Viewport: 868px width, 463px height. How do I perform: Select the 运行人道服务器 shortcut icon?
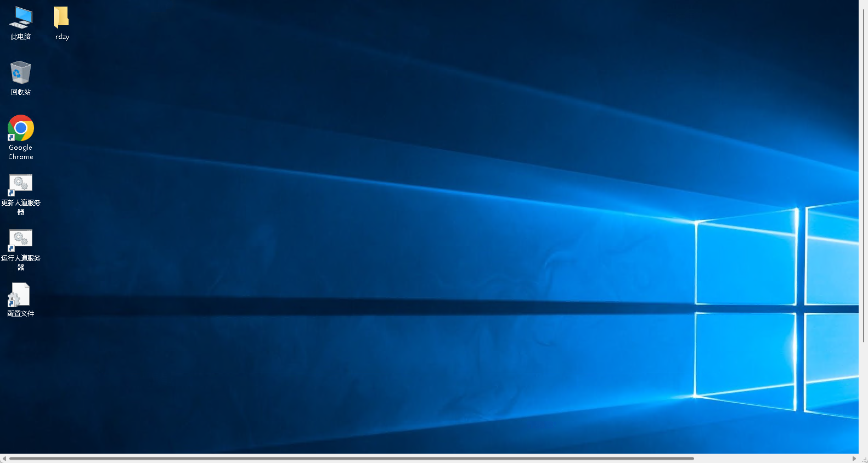coord(21,240)
